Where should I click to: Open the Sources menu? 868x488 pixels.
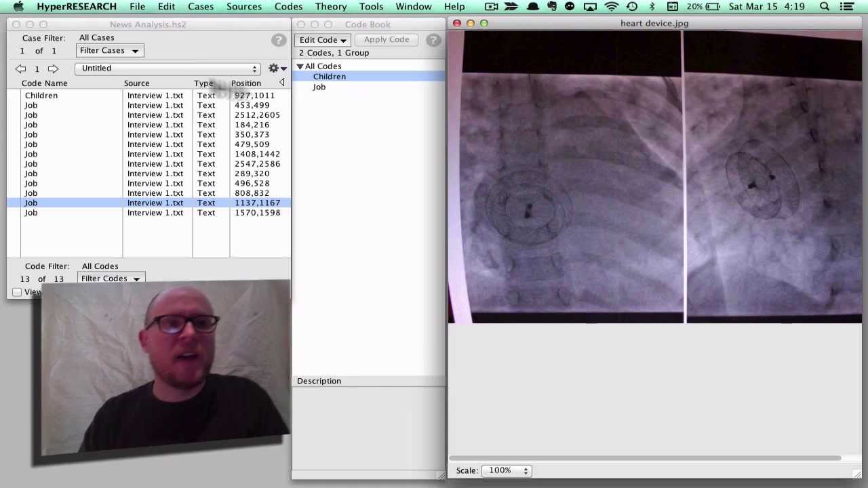pos(243,7)
